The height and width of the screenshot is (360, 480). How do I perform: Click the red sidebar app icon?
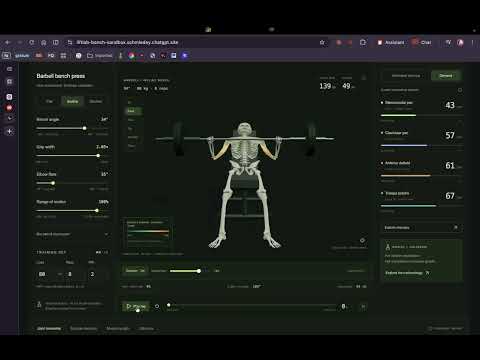point(9,108)
